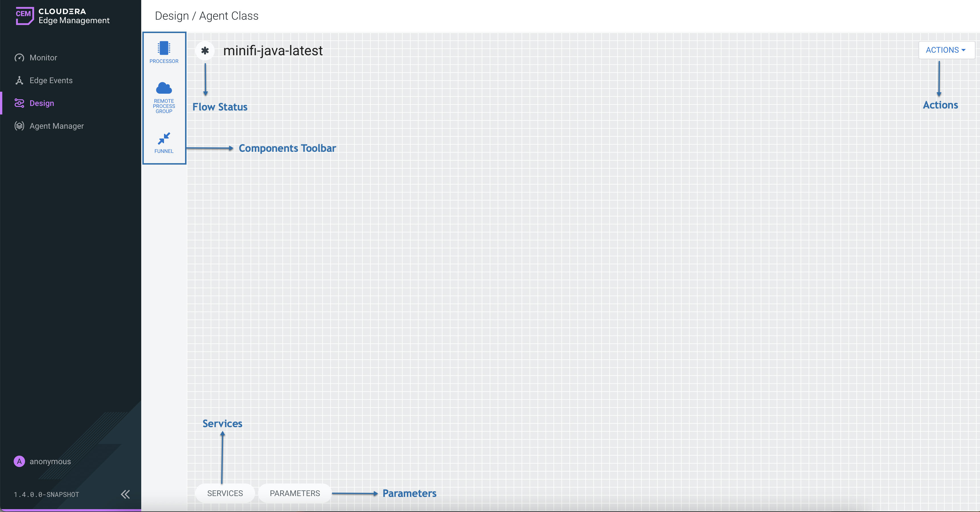Click the Agent Manager layered icon
The width and height of the screenshot is (980, 512).
(19, 126)
